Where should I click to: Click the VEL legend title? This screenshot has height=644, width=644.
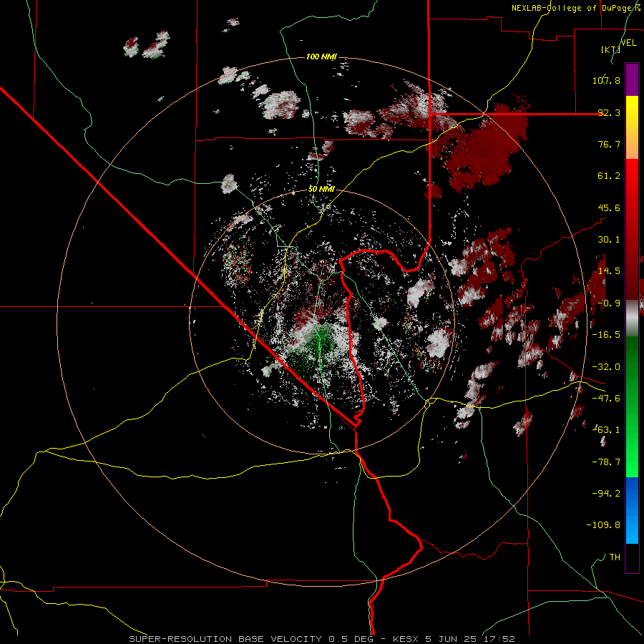click(x=628, y=43)
